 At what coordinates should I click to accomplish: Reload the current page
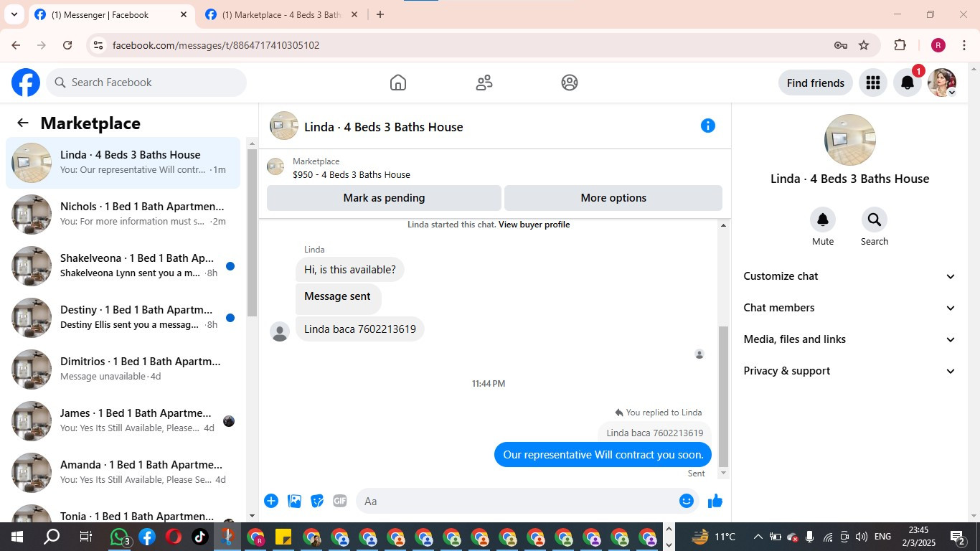[x=67, y=45]
